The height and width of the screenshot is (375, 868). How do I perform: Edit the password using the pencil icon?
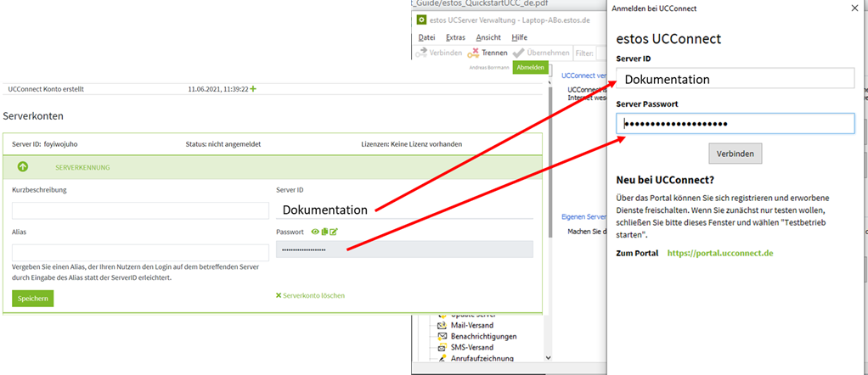click(x=334, y=232)
